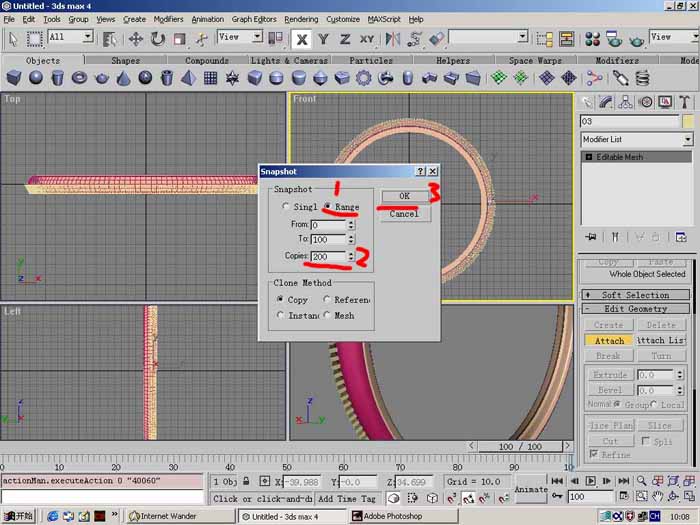This screenshot has height=525, width=700.
Task: Select the Rotate transform tool
Action: [158, 39]
